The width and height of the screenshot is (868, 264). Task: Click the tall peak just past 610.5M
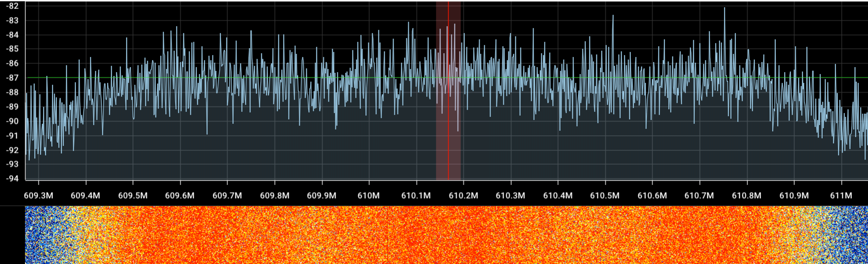(x=613, y=16)
